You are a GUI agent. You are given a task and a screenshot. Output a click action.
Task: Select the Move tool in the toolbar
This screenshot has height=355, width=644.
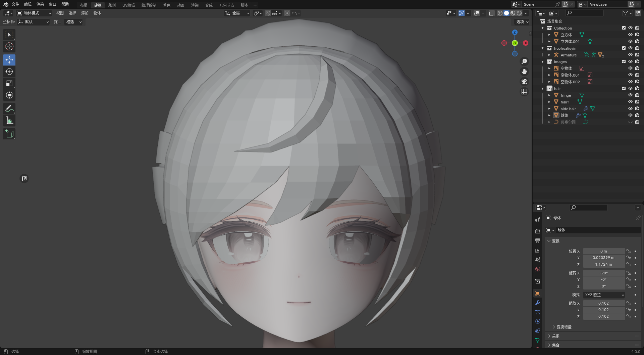pyautogui.click(x=9, y=60)
